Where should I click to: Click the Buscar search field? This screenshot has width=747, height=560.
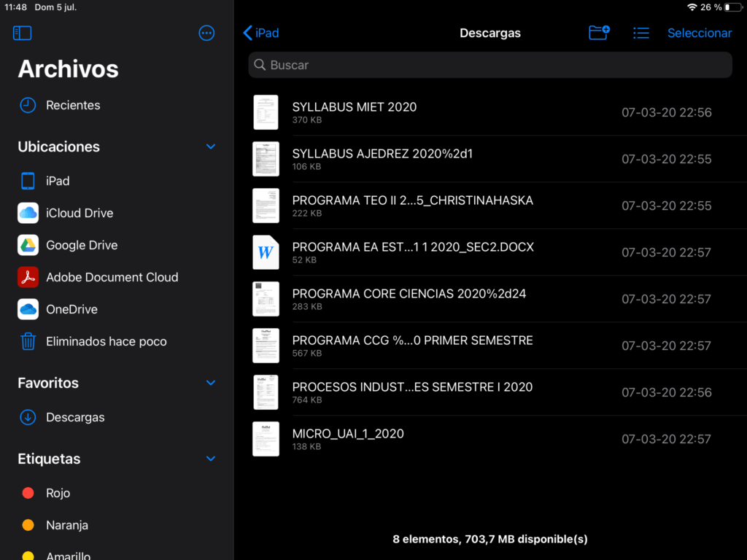[489, 65]
